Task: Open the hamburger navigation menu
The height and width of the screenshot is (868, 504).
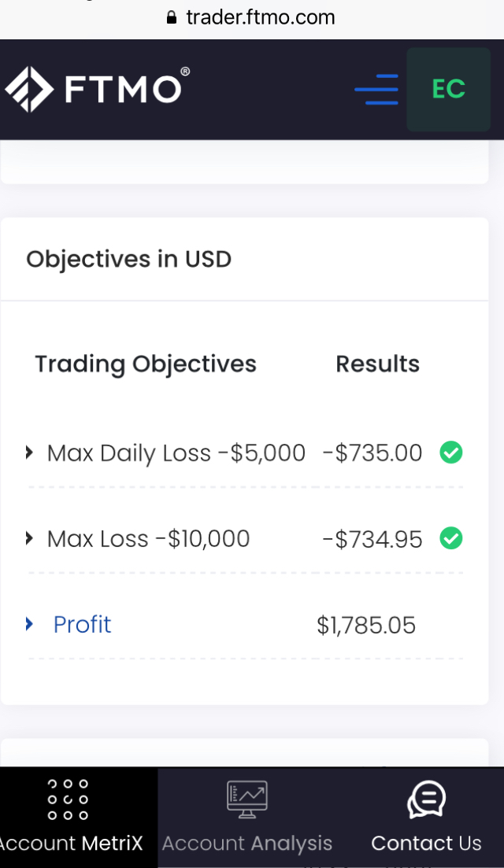Action: 376,90
